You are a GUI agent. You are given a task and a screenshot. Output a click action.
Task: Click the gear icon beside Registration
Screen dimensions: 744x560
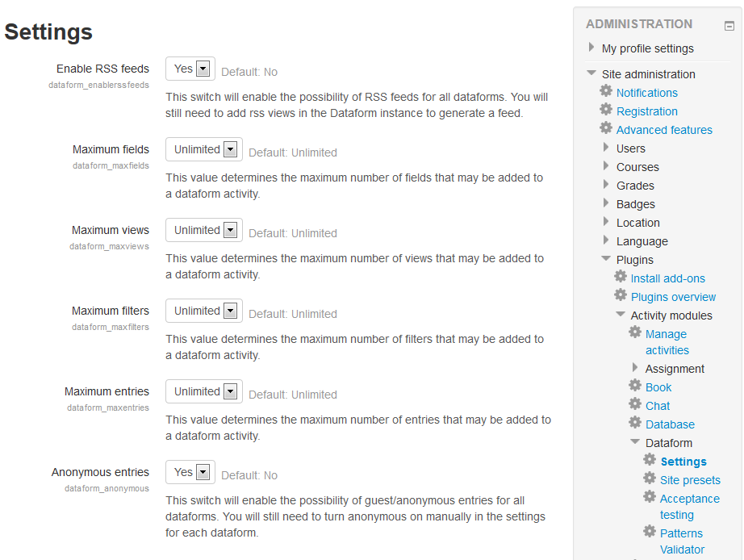(x=607, y=111)
